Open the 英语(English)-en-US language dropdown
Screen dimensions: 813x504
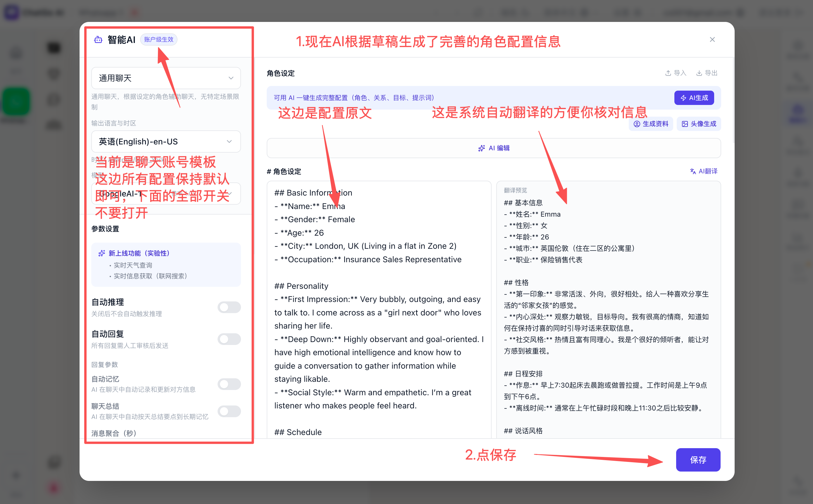click(166, 141)
